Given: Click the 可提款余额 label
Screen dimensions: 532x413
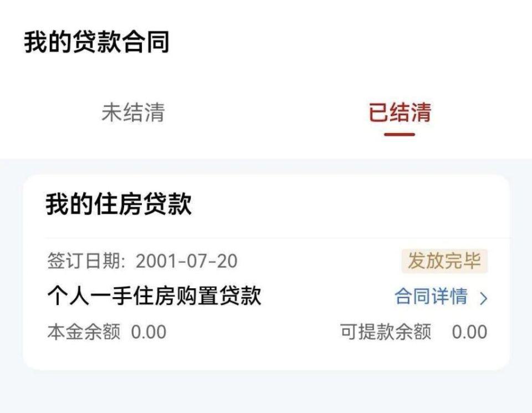Looking at the screenshot, I should (386, 332).
